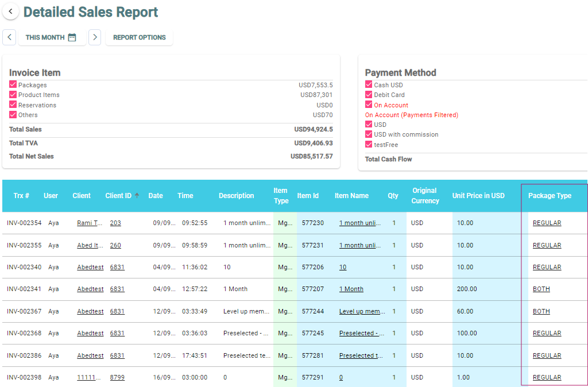
Task: Click the calendar icon in This Month
Action: (x=72, y=37)
